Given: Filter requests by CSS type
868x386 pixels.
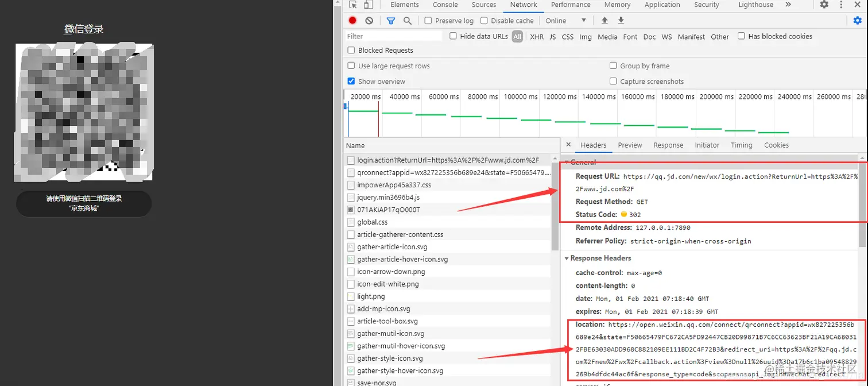Looking at the screenshot, I should tap(568, 37).
